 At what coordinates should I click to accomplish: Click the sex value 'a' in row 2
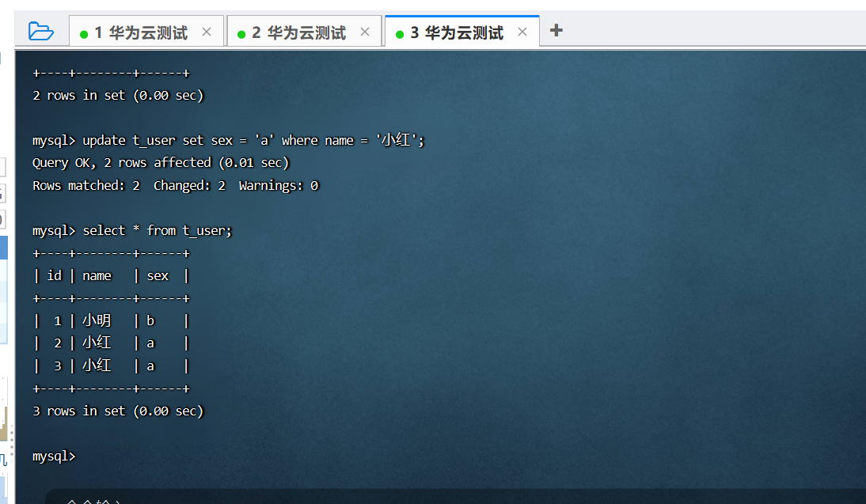click(150, 343)
